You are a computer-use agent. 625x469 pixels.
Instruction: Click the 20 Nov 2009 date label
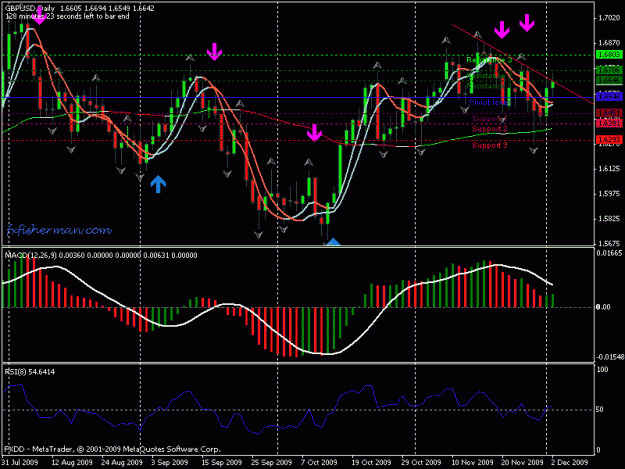coord(522,462)
